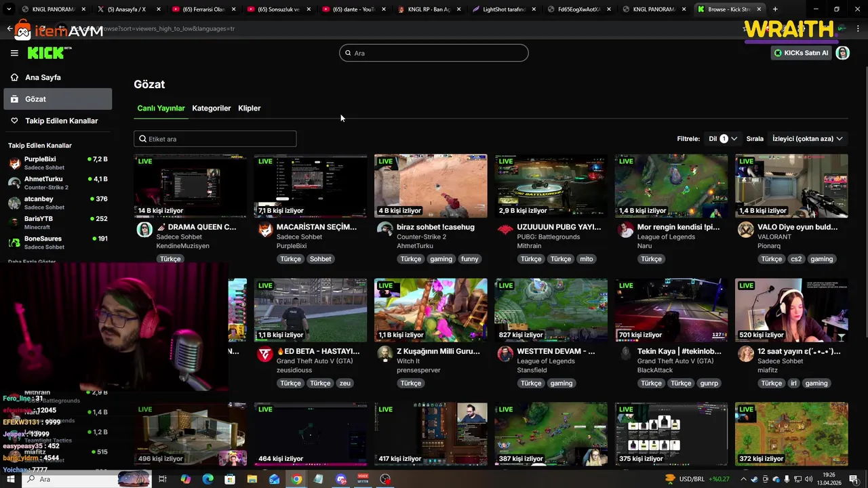Viewport: 868px width, 488px height.
Task: Open Microsoft Store from taskbar
Action: tap(230, 479)
